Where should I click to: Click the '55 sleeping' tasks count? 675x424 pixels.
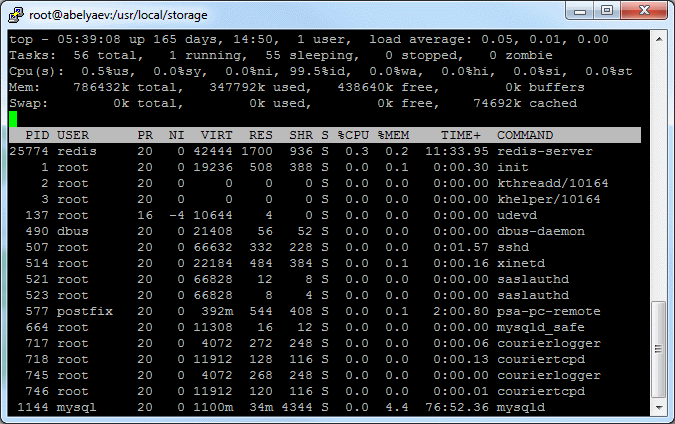[x=312, y=56]
